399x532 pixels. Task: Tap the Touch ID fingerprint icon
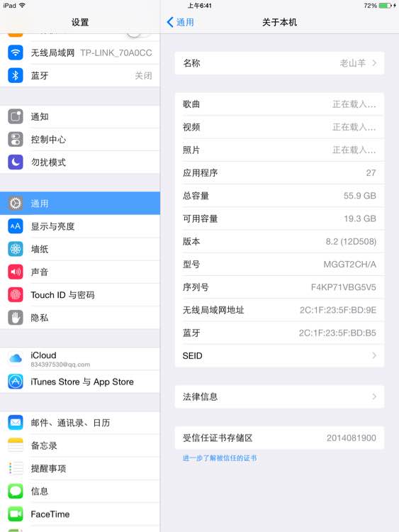pos(16,295)
